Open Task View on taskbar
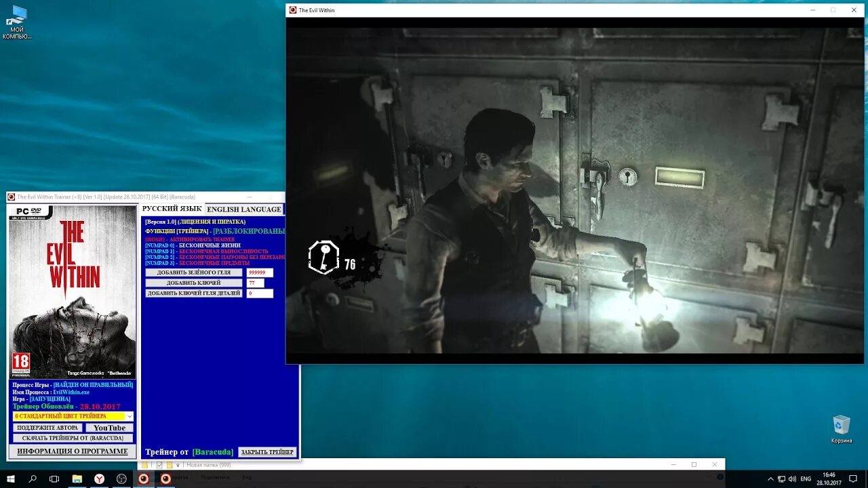Image resolution: width=868 pixels, height=488 pixels. [x=54, y=479]
